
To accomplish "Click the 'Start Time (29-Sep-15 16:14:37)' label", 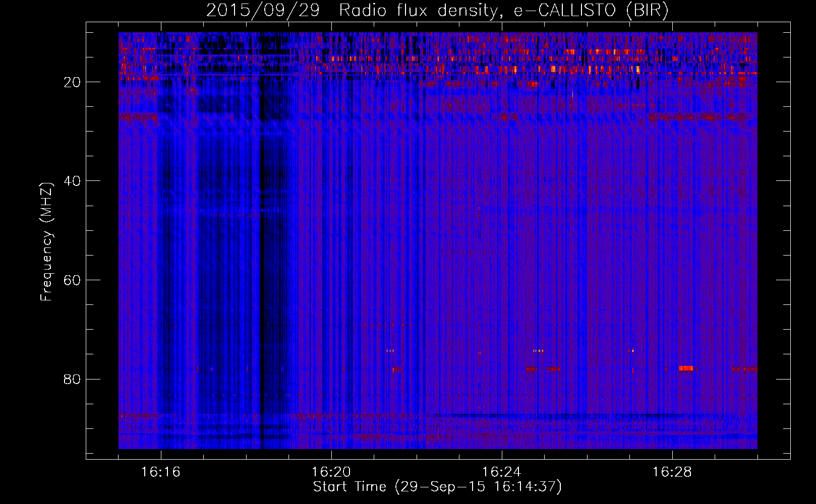I will 437,487.
